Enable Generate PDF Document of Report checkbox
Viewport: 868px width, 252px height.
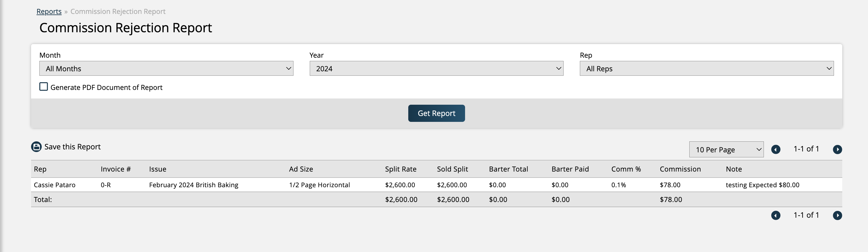pos(44,87)
